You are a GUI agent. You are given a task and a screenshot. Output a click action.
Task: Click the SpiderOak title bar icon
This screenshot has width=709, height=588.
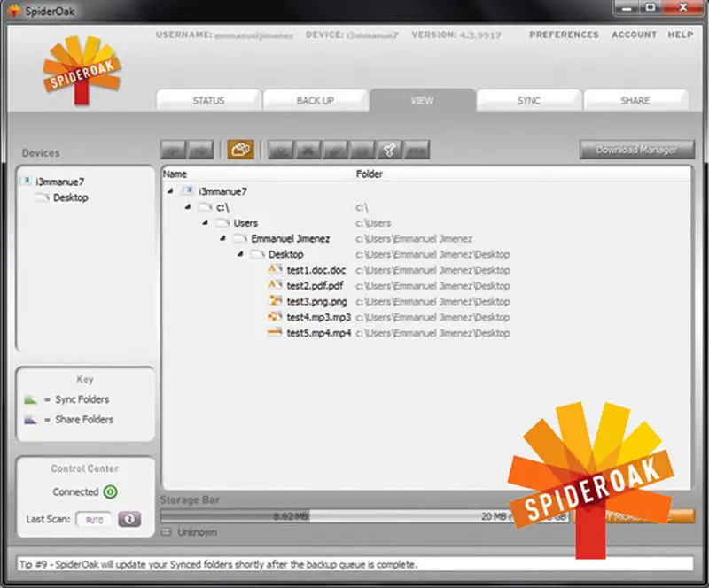[x=14, y=11]
